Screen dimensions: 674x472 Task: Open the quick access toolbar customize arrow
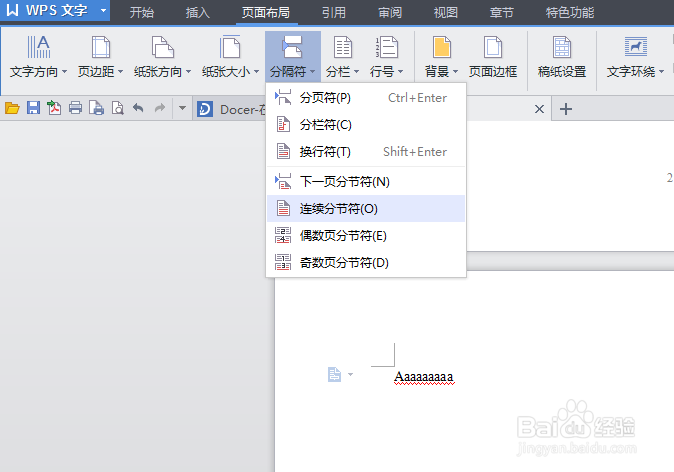click(x=182, y=108)
